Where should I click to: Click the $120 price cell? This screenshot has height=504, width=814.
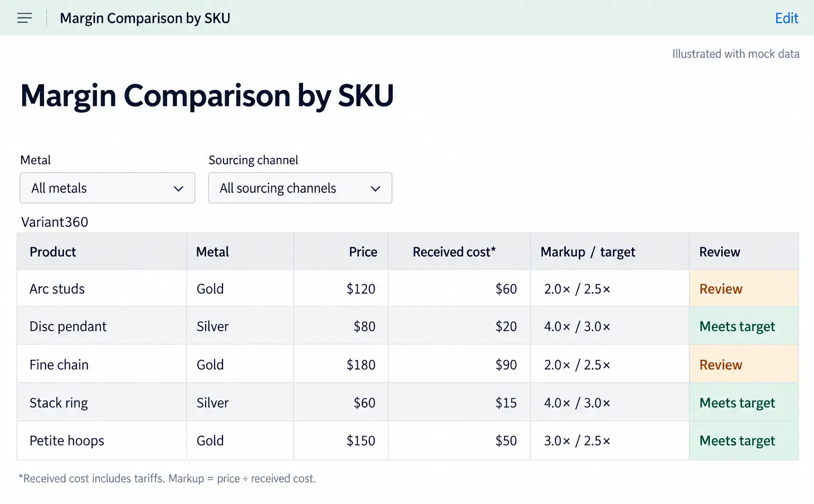[341, 289]
